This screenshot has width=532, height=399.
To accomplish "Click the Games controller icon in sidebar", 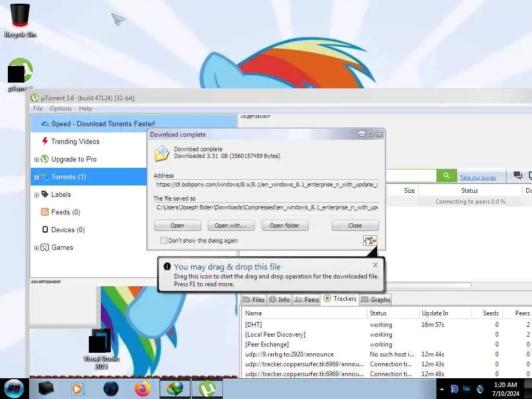I will pos(45,247).
